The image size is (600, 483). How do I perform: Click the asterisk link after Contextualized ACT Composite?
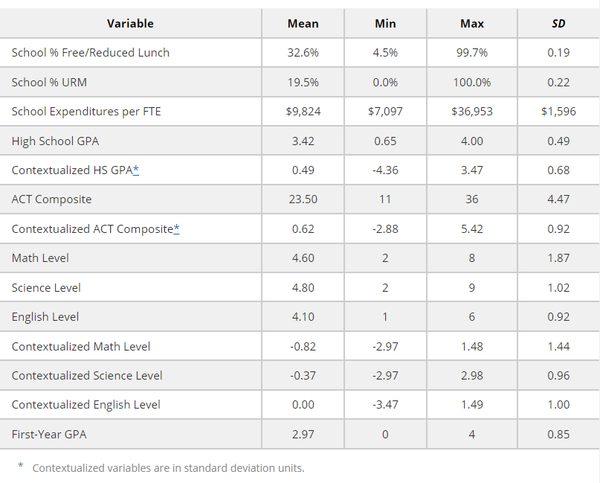click(x=176, y=228)
